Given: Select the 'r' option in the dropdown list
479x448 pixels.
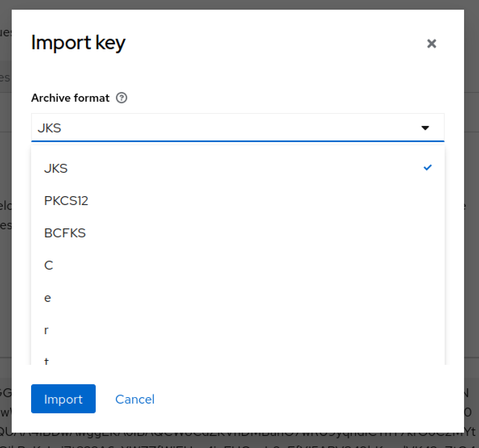Looking at the screenshot, I should coord(46,330).
